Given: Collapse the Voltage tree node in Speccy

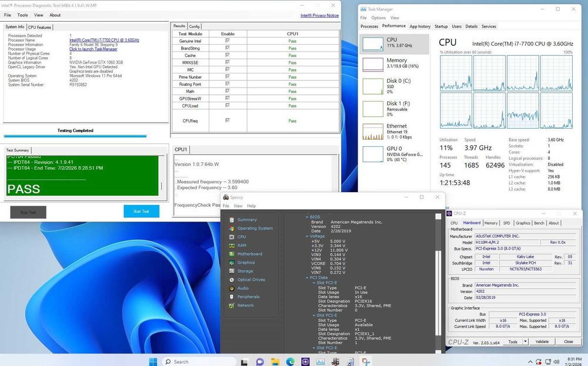Looking at the screenshot, I should [x=307, y=236].
